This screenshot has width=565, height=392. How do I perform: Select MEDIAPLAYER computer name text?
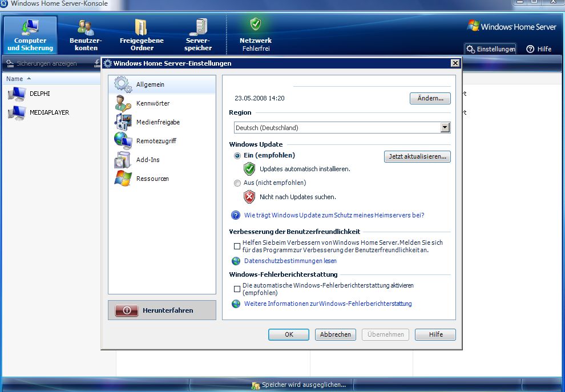[49, 112]
